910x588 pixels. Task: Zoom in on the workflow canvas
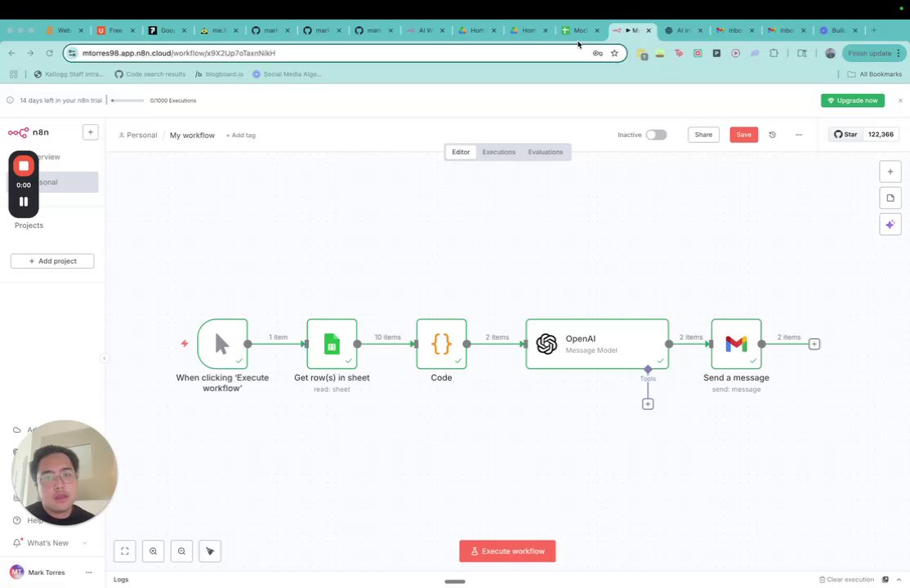154,551
